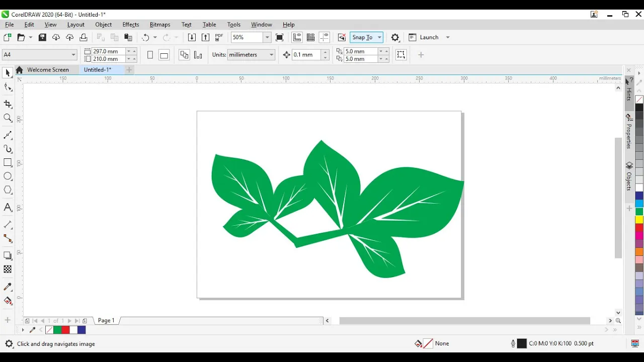Click the Save icon
The width and height of the screenshot is (644, 362).
click(x=42, y=37)
